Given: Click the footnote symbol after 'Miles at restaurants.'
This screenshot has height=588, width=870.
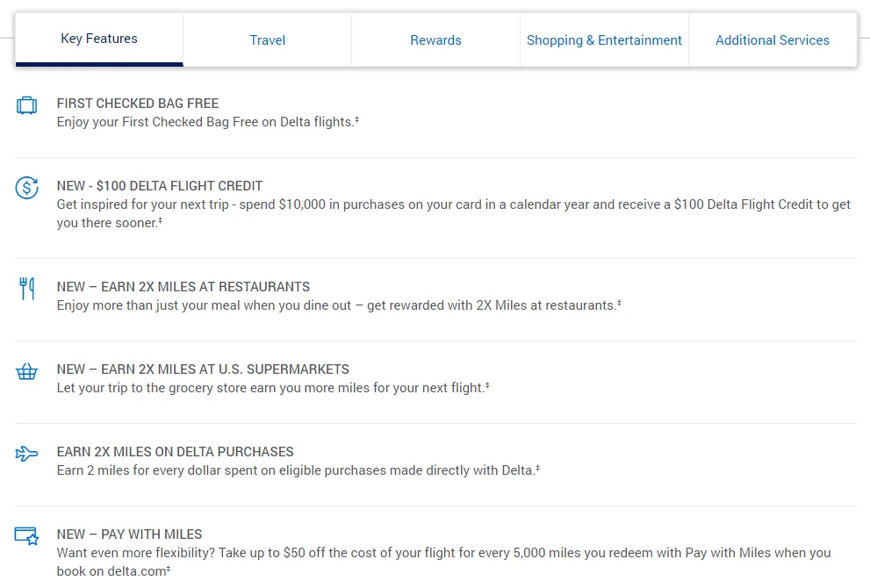Looking at the screenshot, I should [x=619, y=304].
